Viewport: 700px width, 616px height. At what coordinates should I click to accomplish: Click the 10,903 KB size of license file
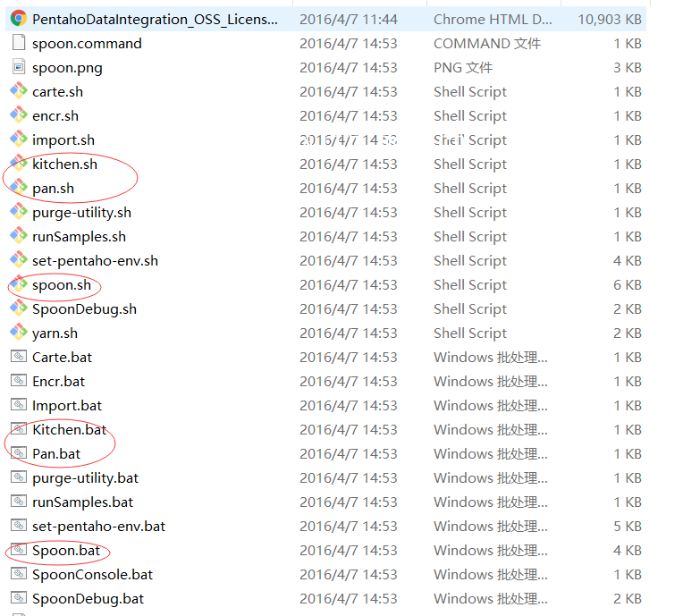(x=609, y=19)
